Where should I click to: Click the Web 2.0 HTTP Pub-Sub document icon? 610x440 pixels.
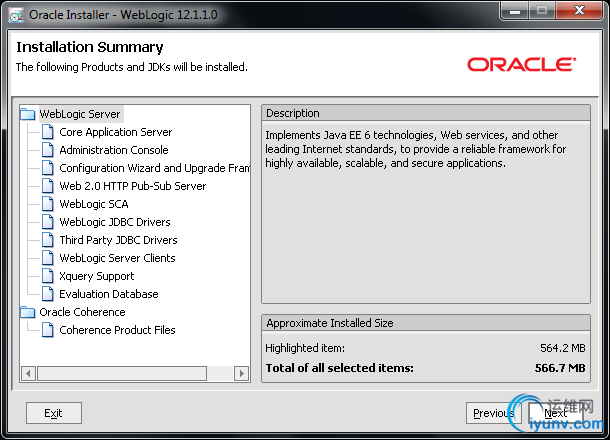click(48, 186)
